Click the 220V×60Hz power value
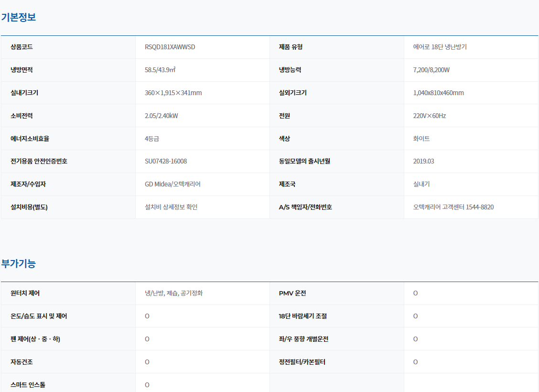This screenshot has height=392, width=539. pos(429,116)
